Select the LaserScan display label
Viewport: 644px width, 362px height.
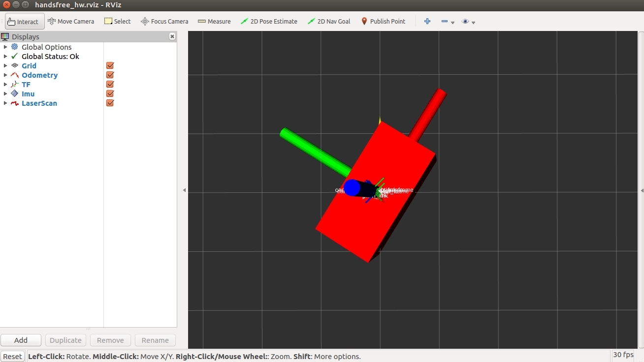[39, 103]
